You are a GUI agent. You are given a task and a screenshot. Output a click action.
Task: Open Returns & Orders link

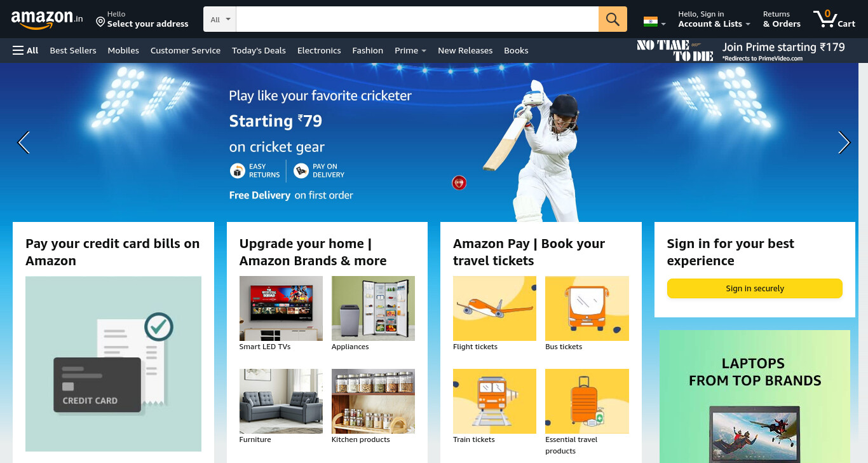[782, 19]
